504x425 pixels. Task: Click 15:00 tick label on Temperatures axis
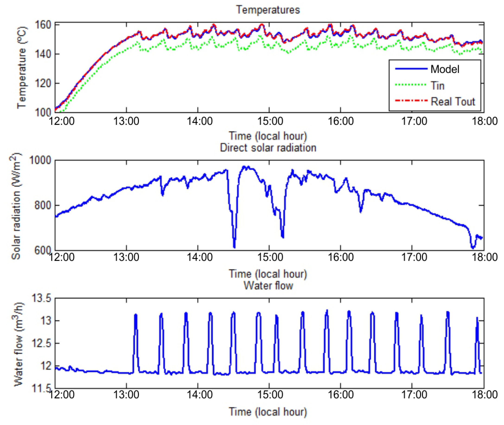270,121
